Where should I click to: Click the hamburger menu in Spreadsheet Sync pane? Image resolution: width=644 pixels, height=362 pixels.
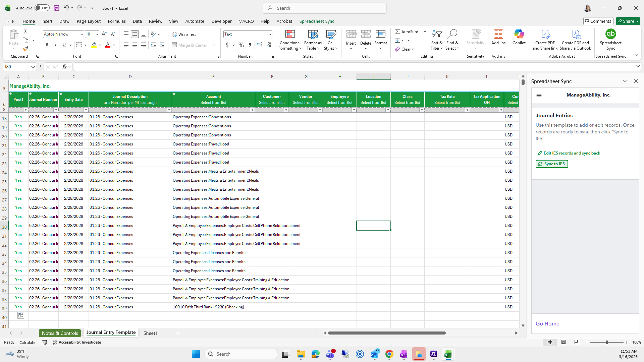[539, 96]
